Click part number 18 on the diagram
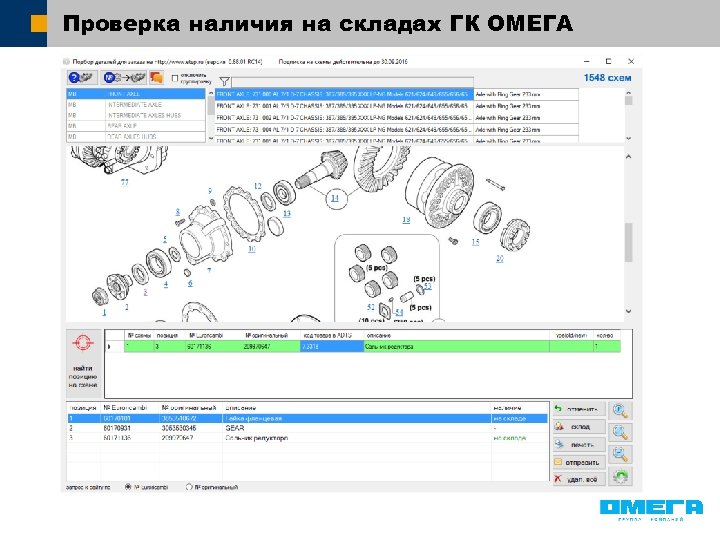720x540 pixels. 406,220
